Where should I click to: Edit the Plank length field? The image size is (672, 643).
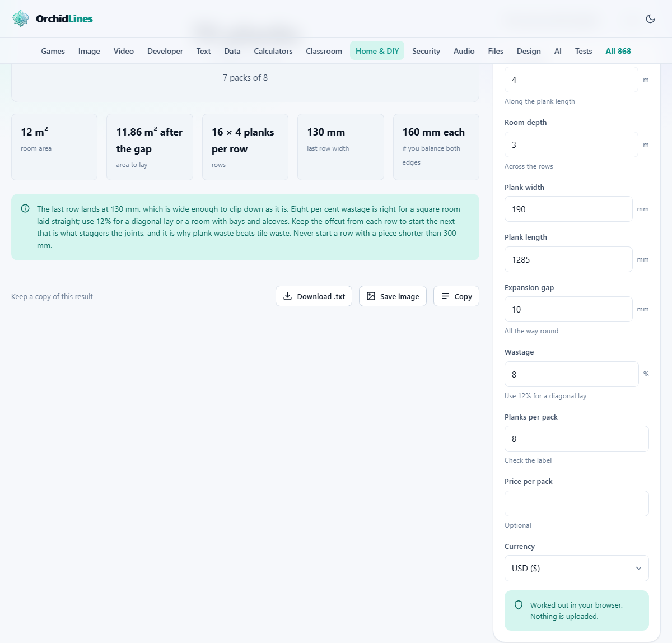pos(568,259)
